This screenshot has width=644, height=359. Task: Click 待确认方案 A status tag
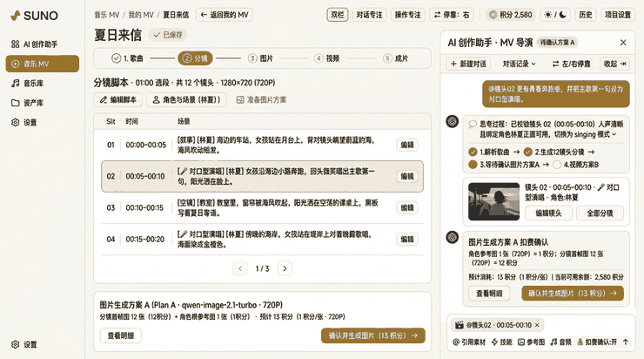click(557, 43)
